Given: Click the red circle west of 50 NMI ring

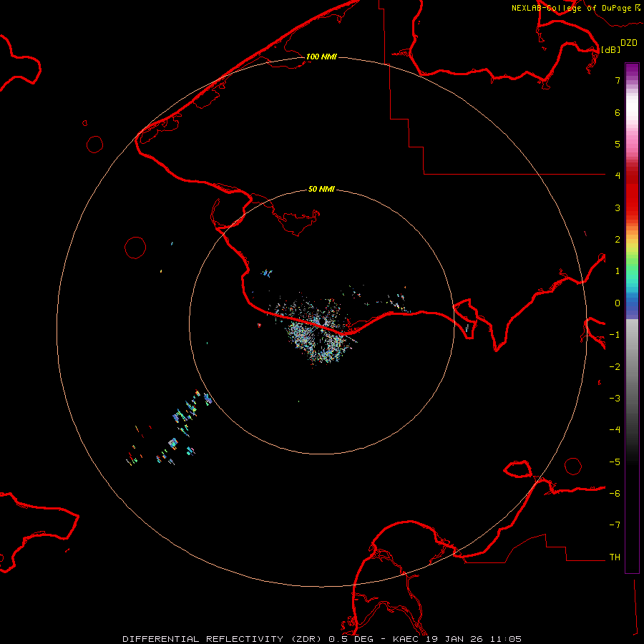Looking at the screenshot, I should tap(135, 248).
